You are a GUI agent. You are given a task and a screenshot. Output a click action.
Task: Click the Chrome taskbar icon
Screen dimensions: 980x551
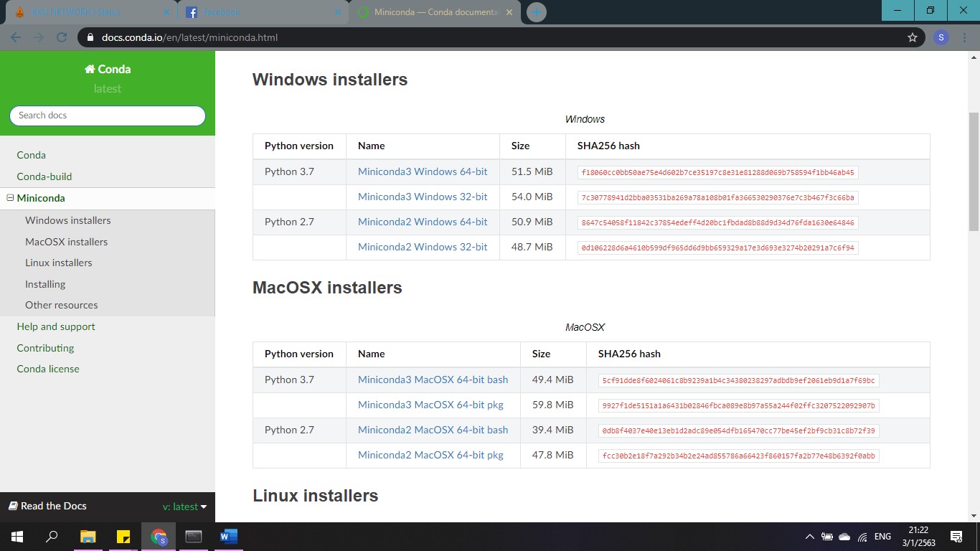(159, 536)
